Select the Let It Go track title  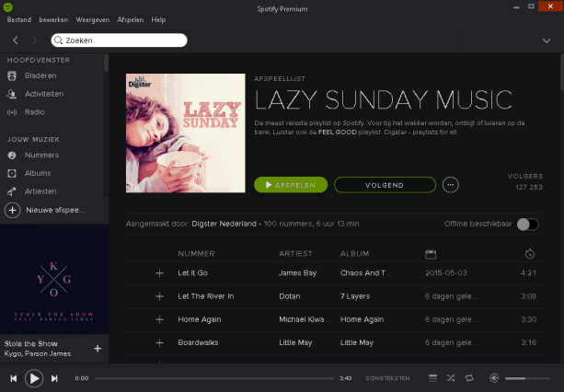[x=192, y=273]
